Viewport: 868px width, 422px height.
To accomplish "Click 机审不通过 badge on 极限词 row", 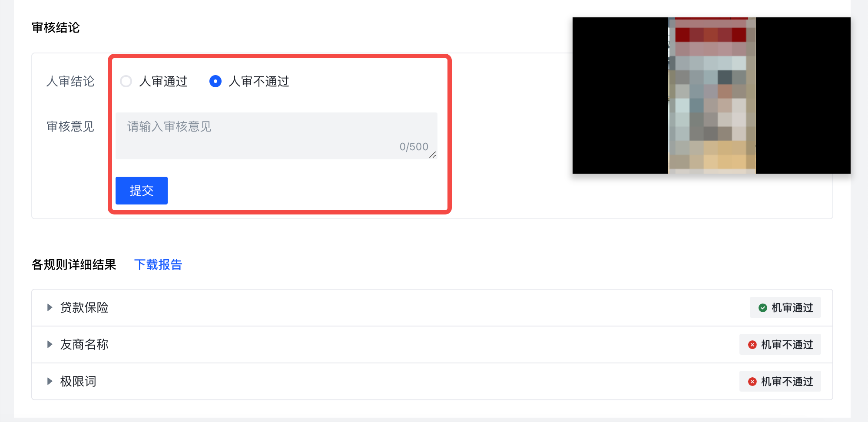I will tap(780, 381).
